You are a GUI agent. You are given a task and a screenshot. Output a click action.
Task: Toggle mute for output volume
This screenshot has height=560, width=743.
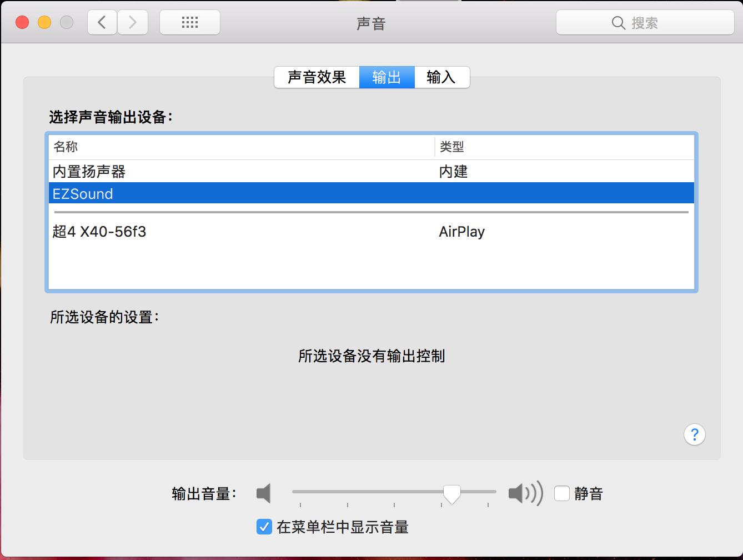coord(561,493)
